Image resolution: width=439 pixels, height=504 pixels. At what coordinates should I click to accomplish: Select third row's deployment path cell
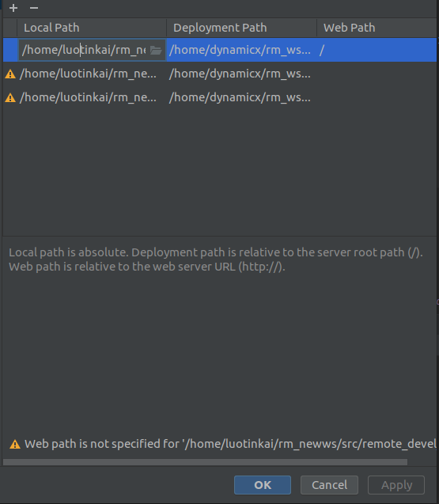click(x=240, y=97)
